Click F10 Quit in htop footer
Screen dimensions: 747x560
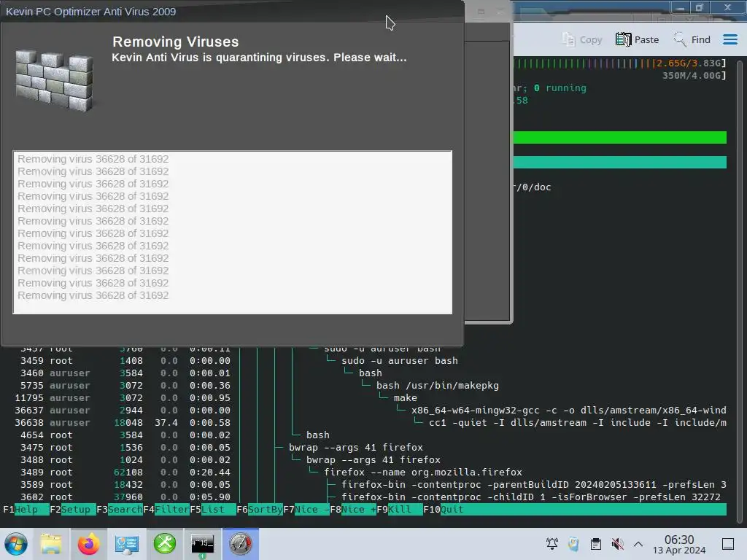tap(443, 510)
